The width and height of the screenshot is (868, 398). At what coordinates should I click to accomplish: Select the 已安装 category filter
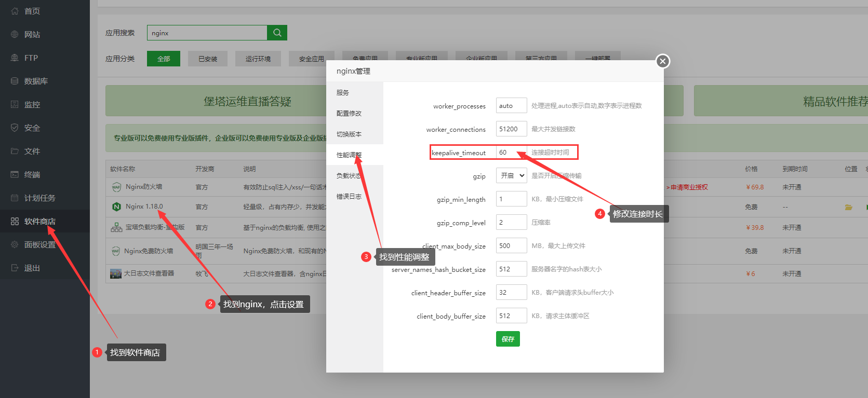pyautogui.click(x=208, y=59)
